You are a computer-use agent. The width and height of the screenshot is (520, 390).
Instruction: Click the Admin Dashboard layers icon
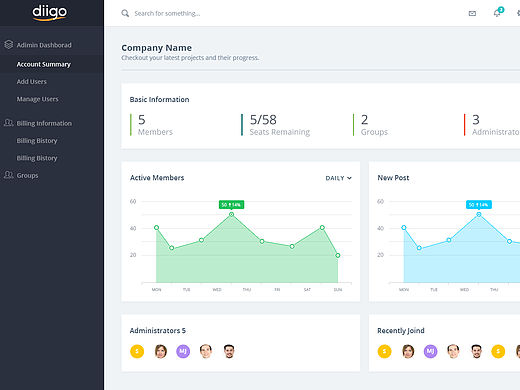click(x=9, y=45)
